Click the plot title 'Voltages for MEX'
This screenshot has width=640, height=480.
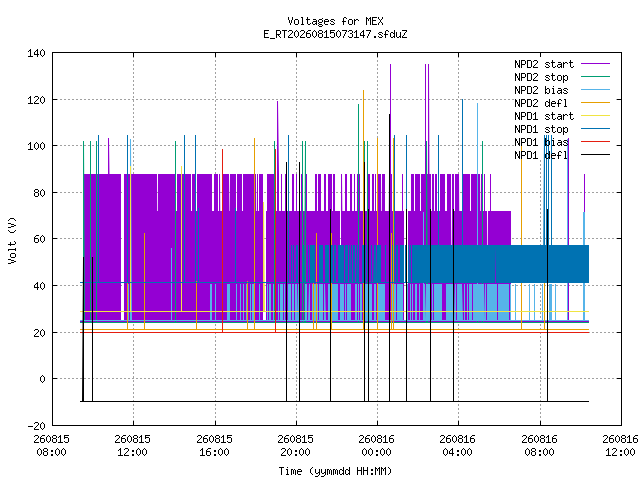coord(335,21)
